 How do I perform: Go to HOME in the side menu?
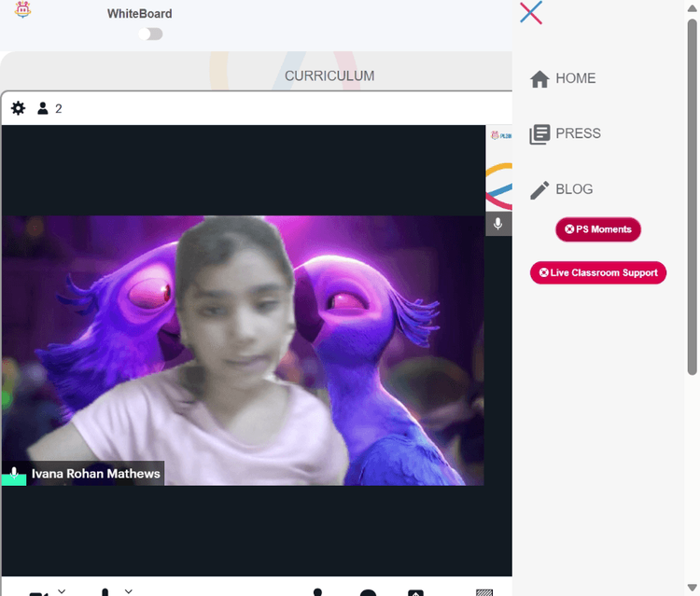click(563, 78)
